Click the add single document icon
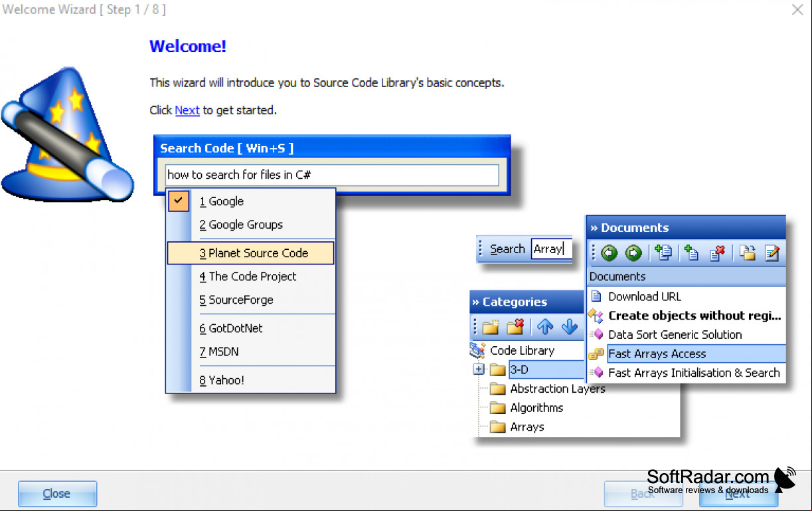The image size is (812, 511). tap(691, 253)
